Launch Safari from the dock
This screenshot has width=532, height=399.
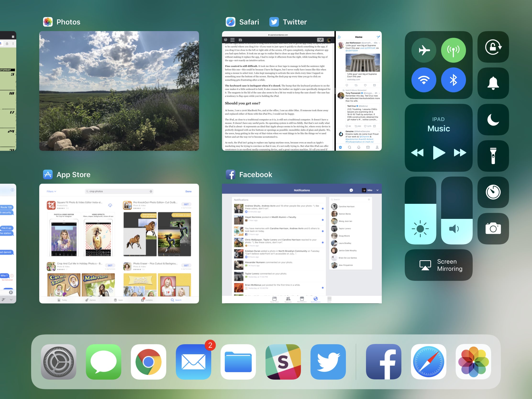pyautogui.click(x=429, y=362)
